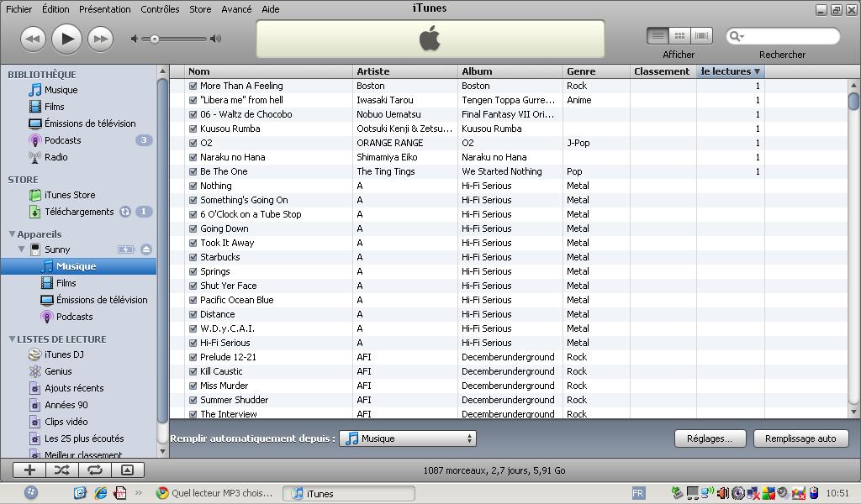Open the Fichier menu

pyautogui.click(x=18, y=9)
